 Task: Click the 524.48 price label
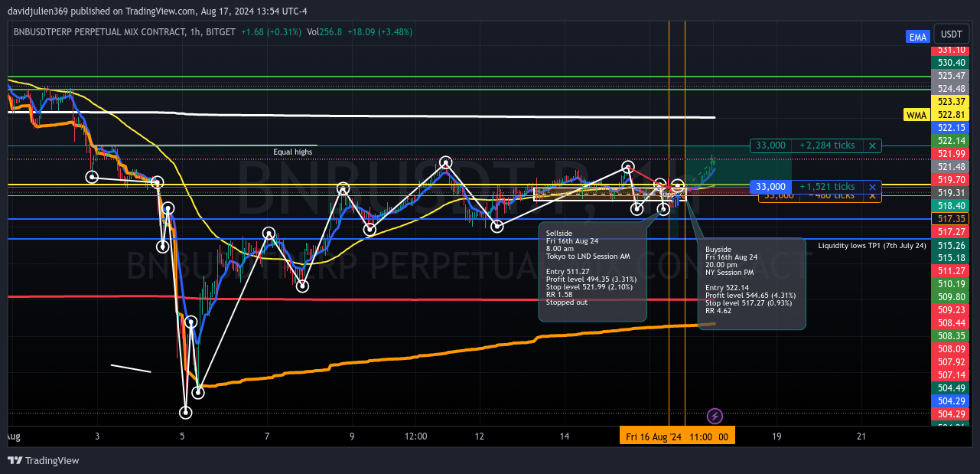point(951,89)
